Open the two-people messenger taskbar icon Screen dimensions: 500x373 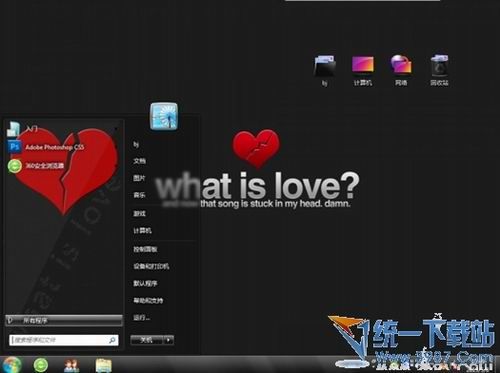[x=72, y=366]
